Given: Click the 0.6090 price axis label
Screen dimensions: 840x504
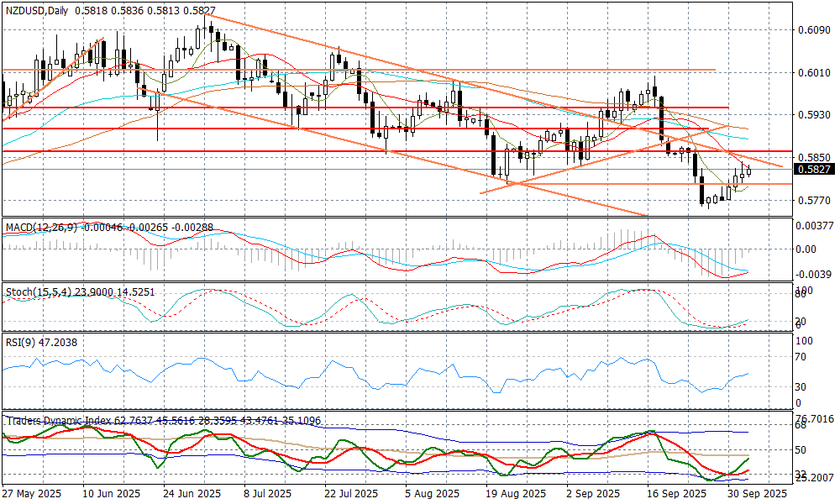Looking at the screenshot, I should pyautogui.click(x=811, y=30).
